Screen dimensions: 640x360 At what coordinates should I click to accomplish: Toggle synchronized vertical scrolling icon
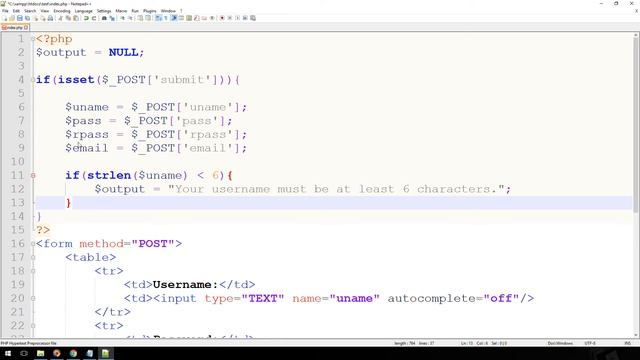[139, 18]
